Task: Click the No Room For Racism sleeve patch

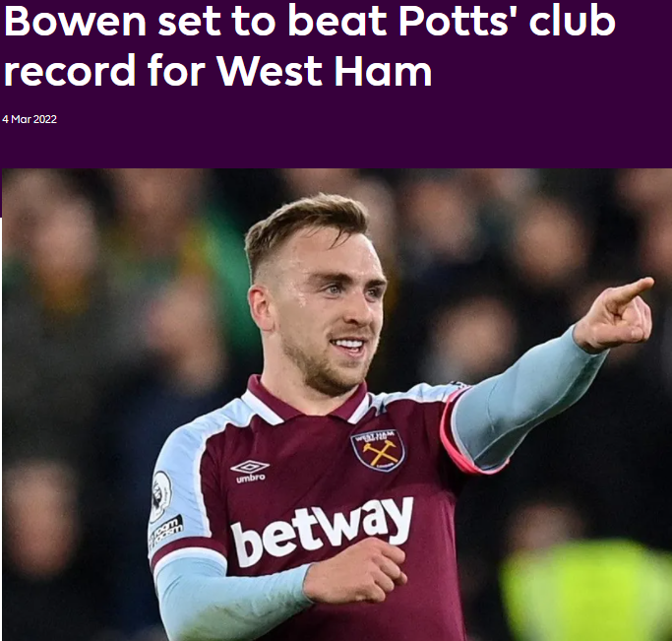Action: [x=164, y=532]
